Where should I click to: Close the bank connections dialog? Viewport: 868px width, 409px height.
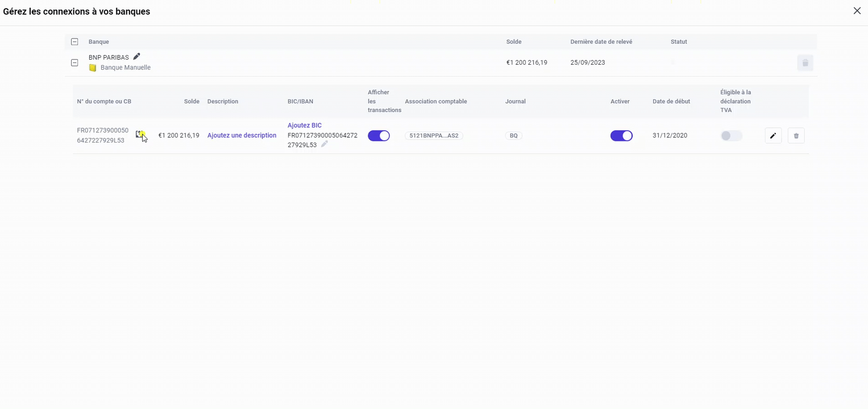(x=857, y=11)
